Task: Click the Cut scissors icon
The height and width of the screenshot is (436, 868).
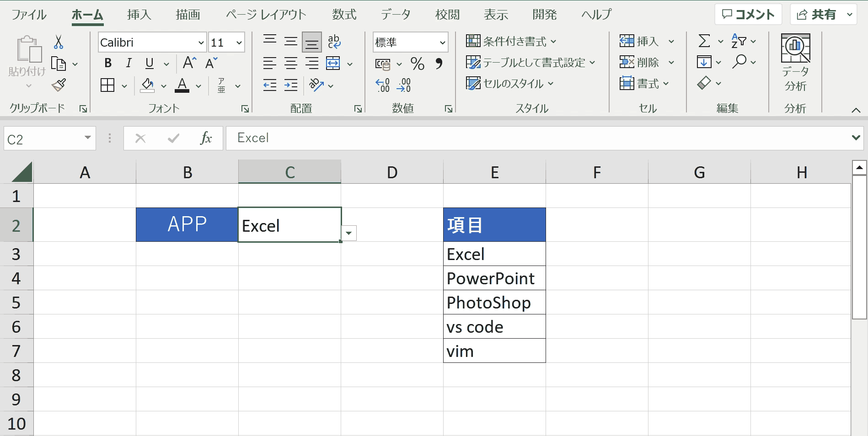Action: [x=59, y=42]
